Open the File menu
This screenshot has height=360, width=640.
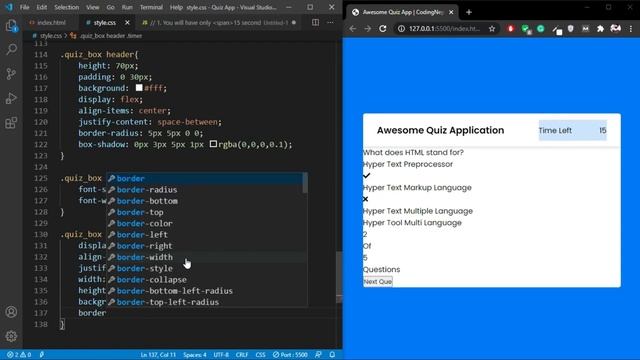tap(24, 7)
